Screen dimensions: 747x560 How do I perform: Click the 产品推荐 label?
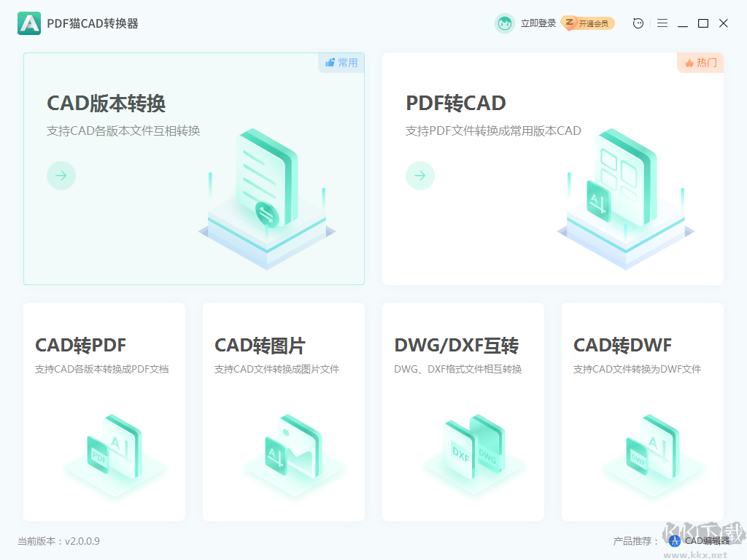point(635,541)
